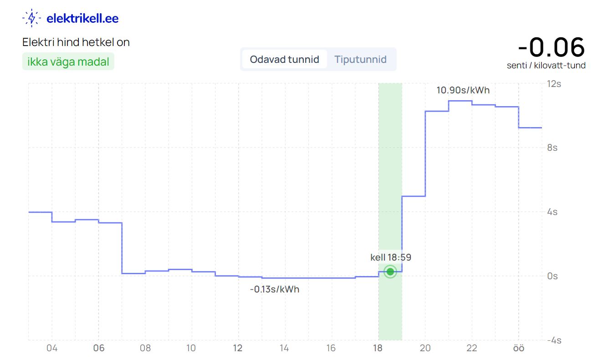Click the 'Elektri hind hetkel on' heading
This screenshot has width=598, height=364.
[76, 42]
